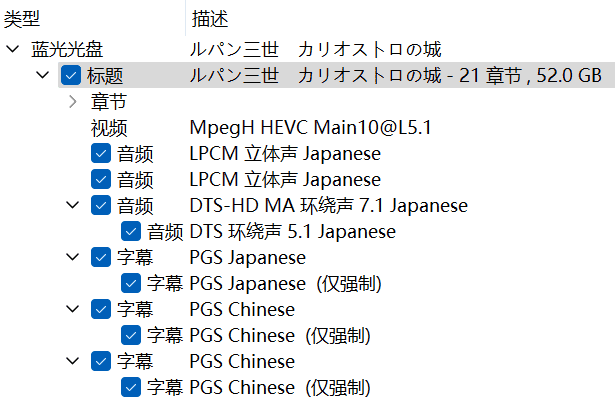This screenshot has width=615, height=402.
Task: Collapse the 标题 tree node
Action: click(42, 75)
